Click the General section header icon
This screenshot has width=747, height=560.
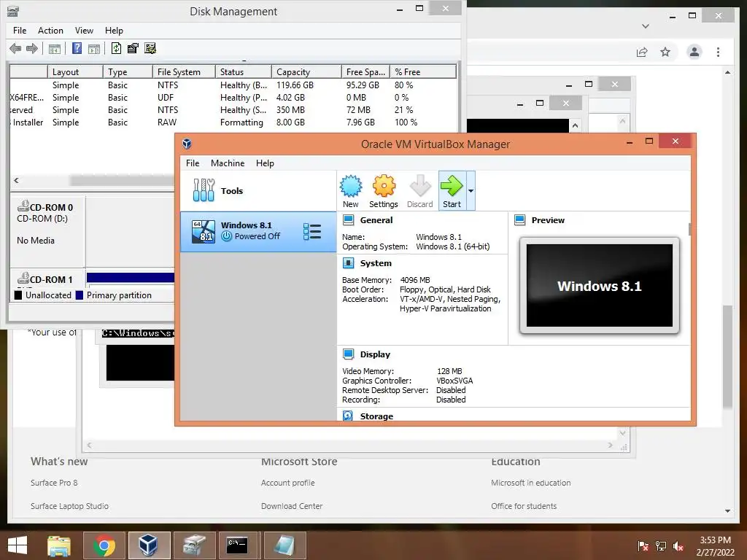349,220
